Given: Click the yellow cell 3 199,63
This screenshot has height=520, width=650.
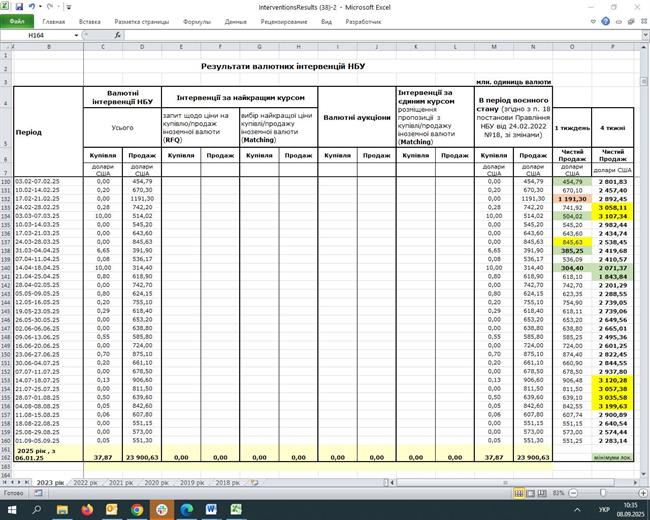Looking at the screenshot, I should pyautogui.click(x=612, y=406).
